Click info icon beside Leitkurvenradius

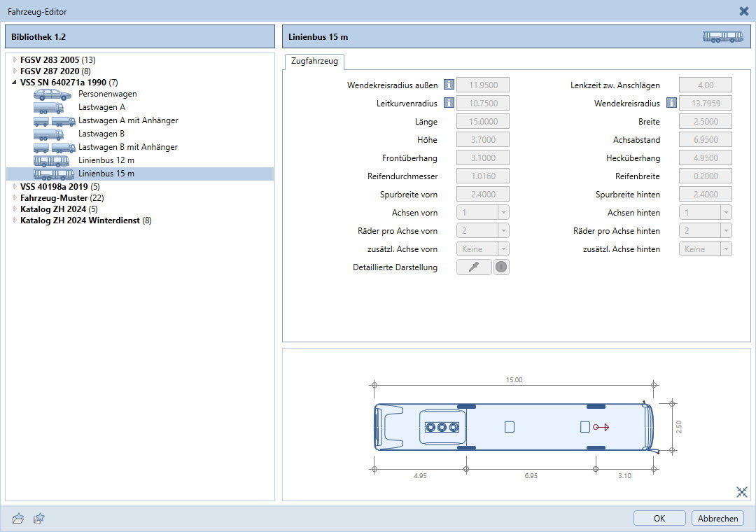[449, 103]
